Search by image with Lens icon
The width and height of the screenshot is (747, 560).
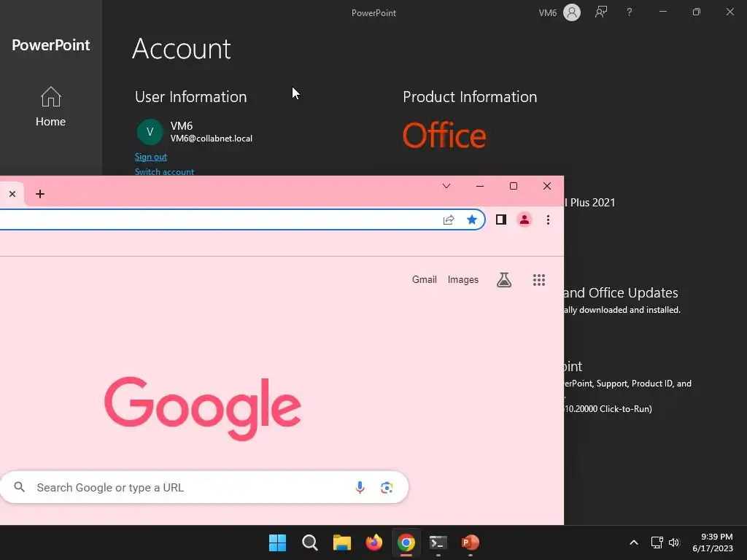coord(387,487)
